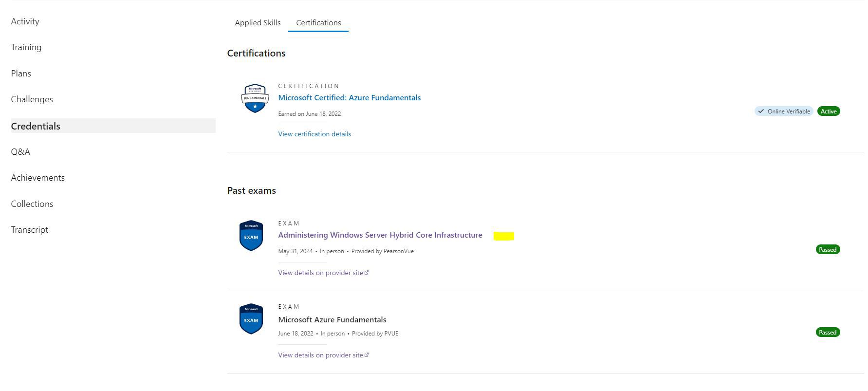This screenshot has height=391, width=868.
Task: Click the Online Verifiable badge
Action: tap(784, 112)
